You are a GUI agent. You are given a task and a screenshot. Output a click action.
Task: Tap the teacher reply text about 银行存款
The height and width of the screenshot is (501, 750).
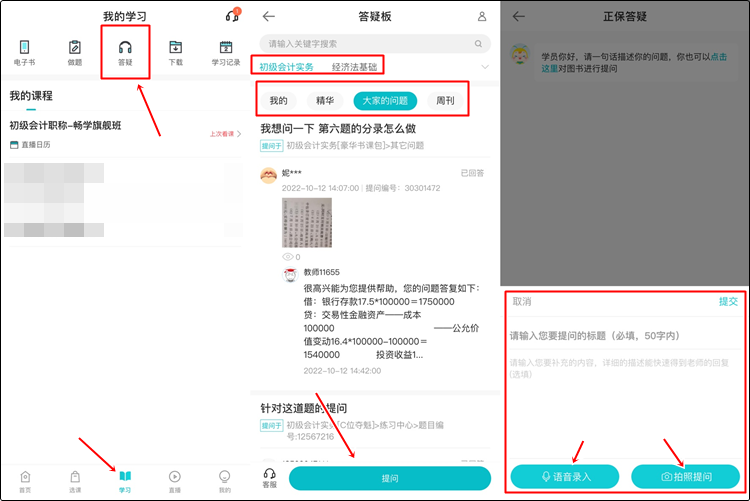point(391,322)
